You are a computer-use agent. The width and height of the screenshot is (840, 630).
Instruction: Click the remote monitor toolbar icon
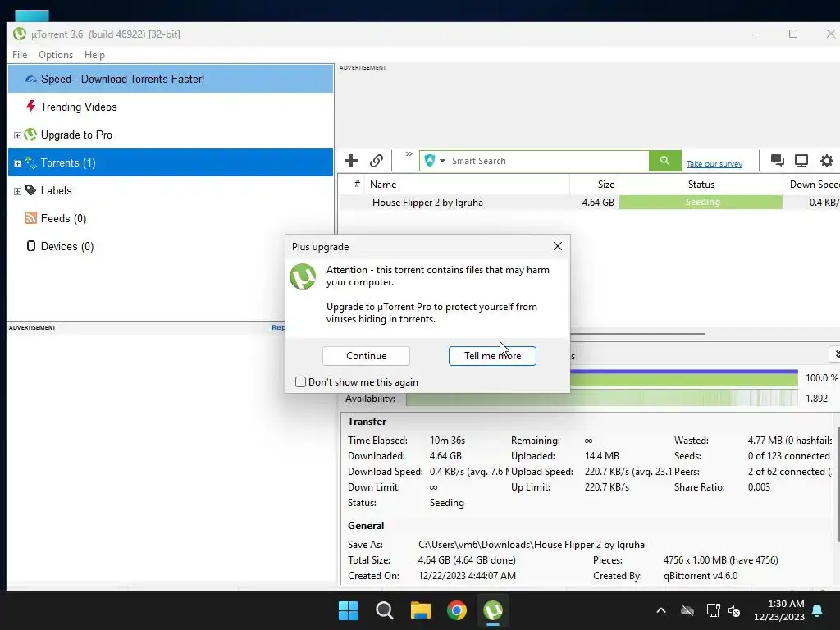click(x=801, y=161)
